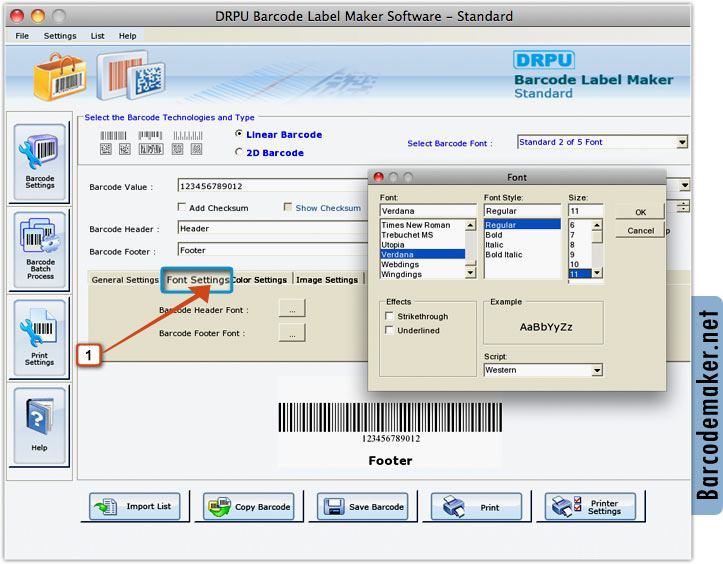The width and height of the screenshot is (723, 564).
Task: Click the barcode label sheets logo icon
Action: (x=130, y=75)
